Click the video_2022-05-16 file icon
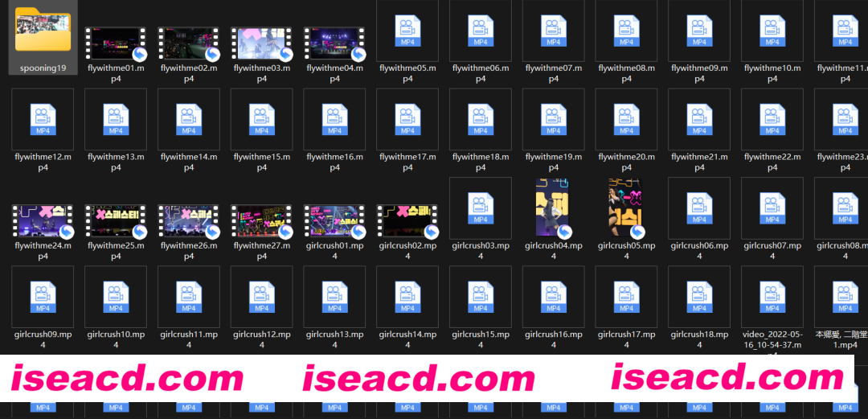 click(772, 297)
